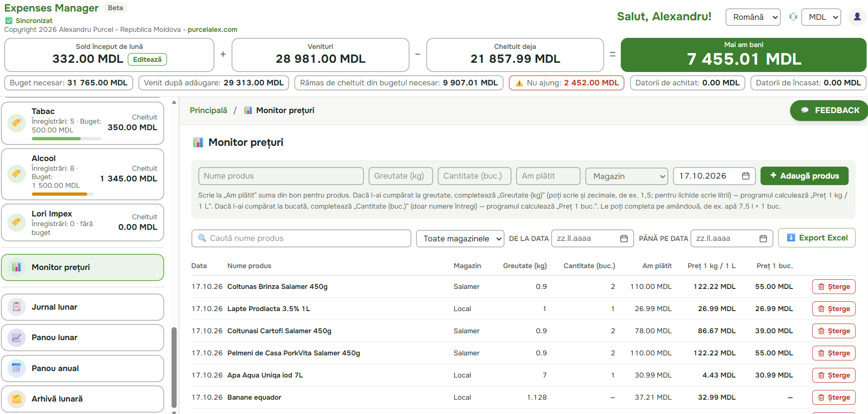
Task: Delete the Lapte Prodlacta 3.5% 1L row
Action: 834,309
